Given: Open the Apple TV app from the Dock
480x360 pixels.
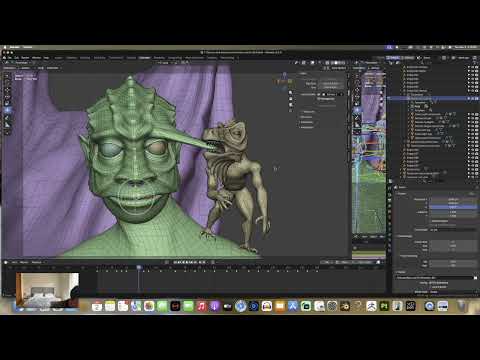Looking at the screenshot, I should point(227,306).
